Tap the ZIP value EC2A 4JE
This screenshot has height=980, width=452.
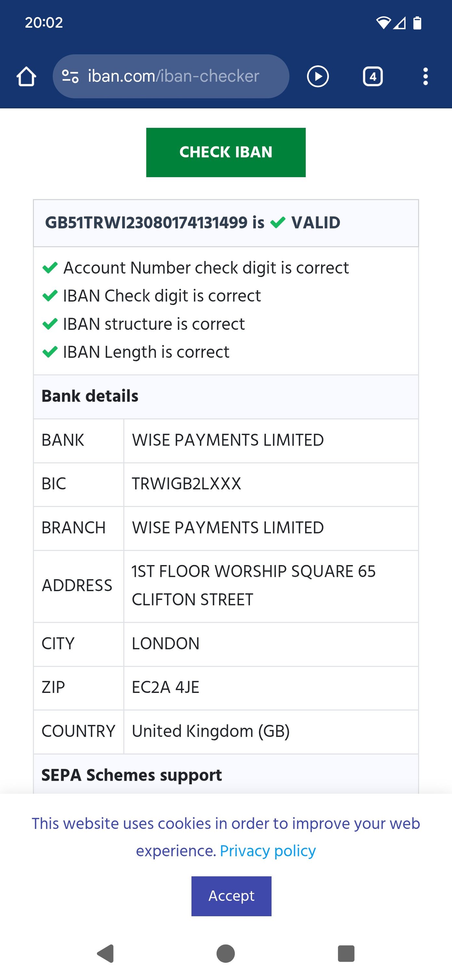pos(165,687)
